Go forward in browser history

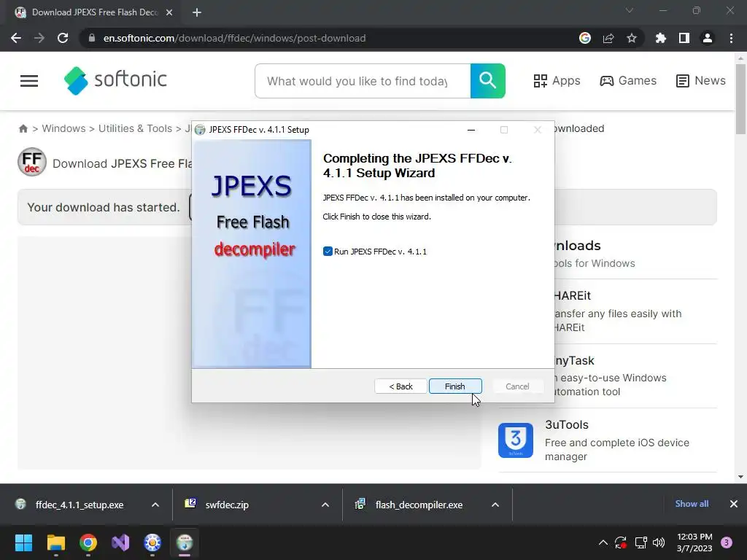(39, 38)
